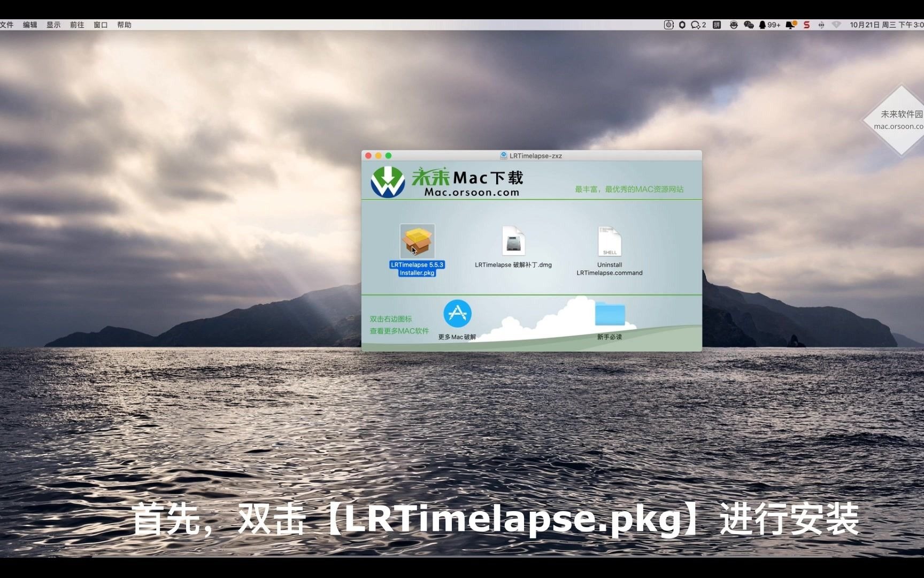Open the 帮助 menu
Image resolution: width=924 pixels, height=578 pixels.
(124, 25)
